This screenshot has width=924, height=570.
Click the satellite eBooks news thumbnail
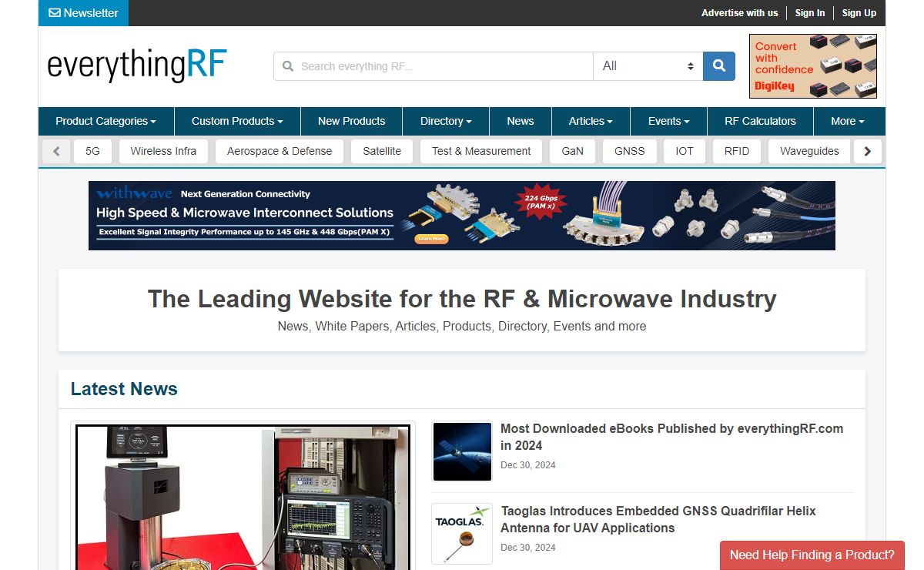coord(462,451)
